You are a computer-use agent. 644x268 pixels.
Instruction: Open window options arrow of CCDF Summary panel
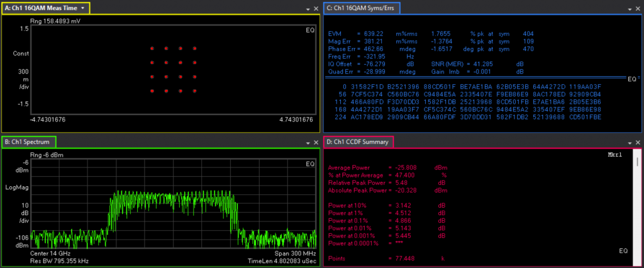coord(629,143)
